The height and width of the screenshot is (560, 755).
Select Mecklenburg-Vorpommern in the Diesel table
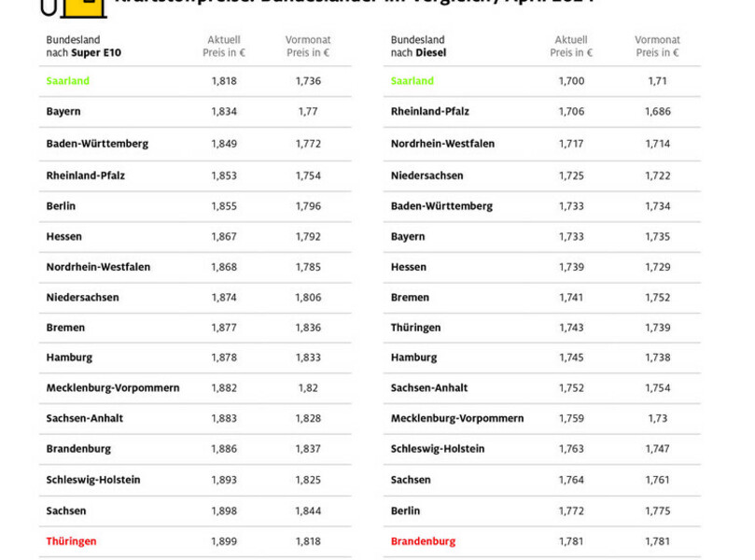click(x=457, y=419)
